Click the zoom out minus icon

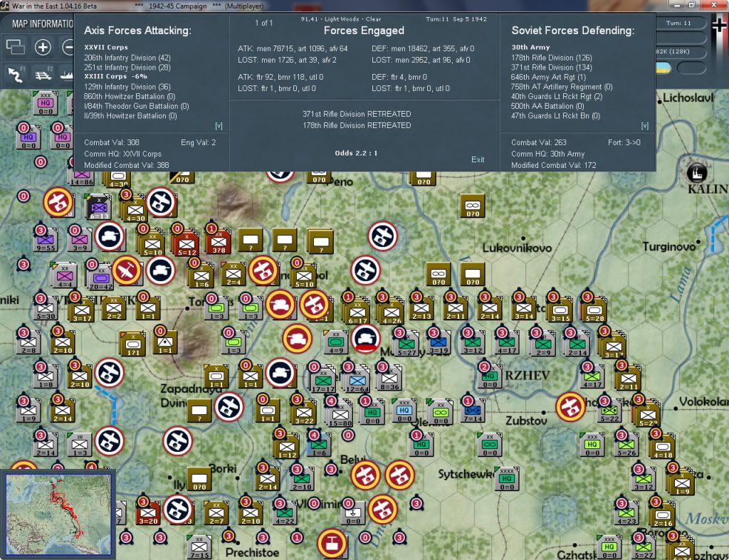pos(68,47)
